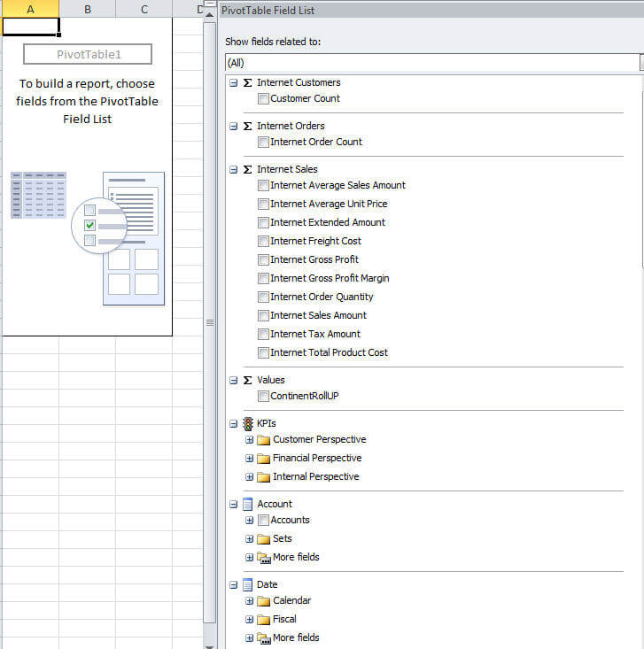The image size is (644, 649).
Task: Click the More fields folder icon under Account
Action: tap(264, 558)
